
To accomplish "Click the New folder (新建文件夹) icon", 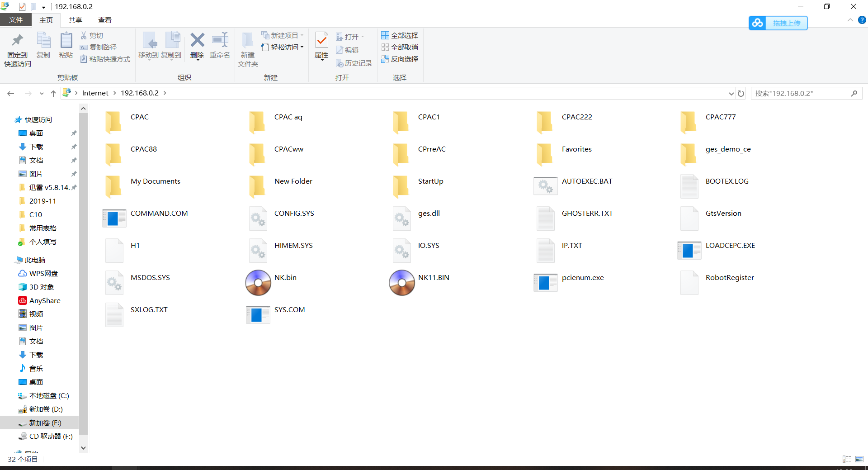I will [x=247, y=40].
